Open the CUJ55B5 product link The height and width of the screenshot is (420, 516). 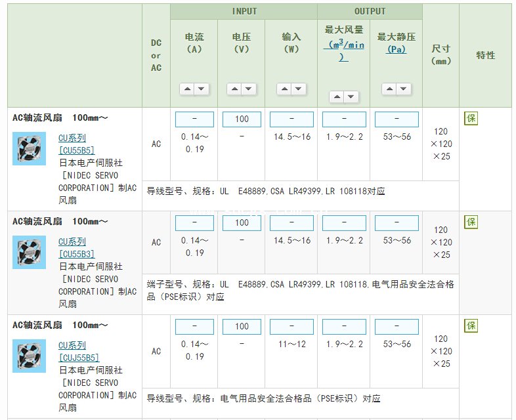point(79,358)
